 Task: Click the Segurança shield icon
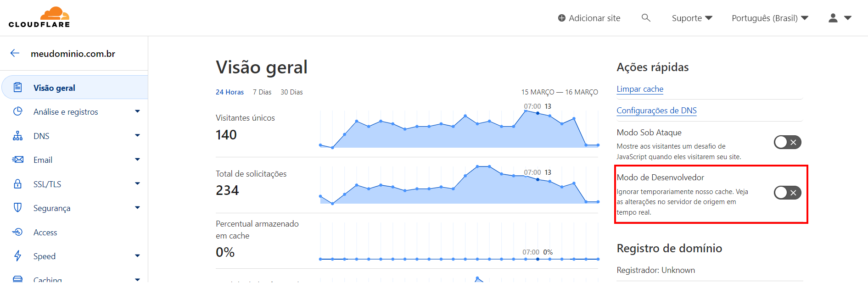17,207
